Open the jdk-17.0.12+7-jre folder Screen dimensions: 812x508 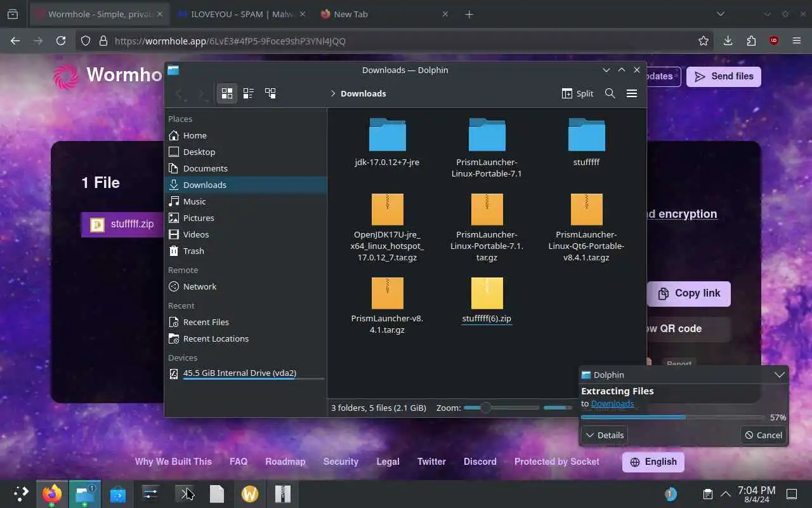coord(387,143)
